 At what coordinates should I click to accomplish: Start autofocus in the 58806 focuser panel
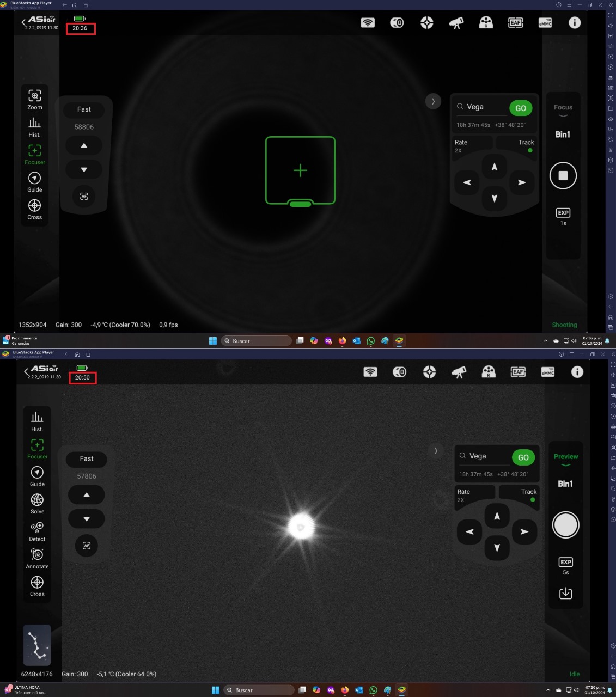(x=84, y=196)
